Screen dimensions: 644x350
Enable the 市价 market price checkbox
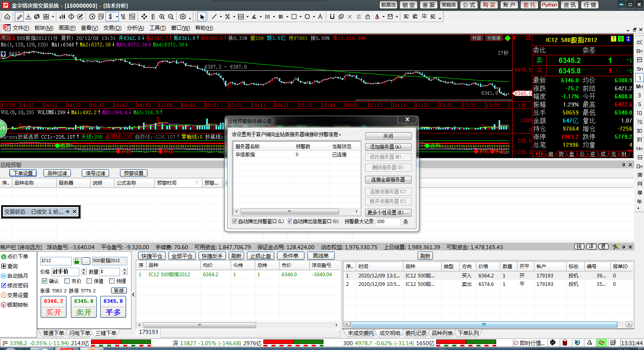tap(67, 281)
